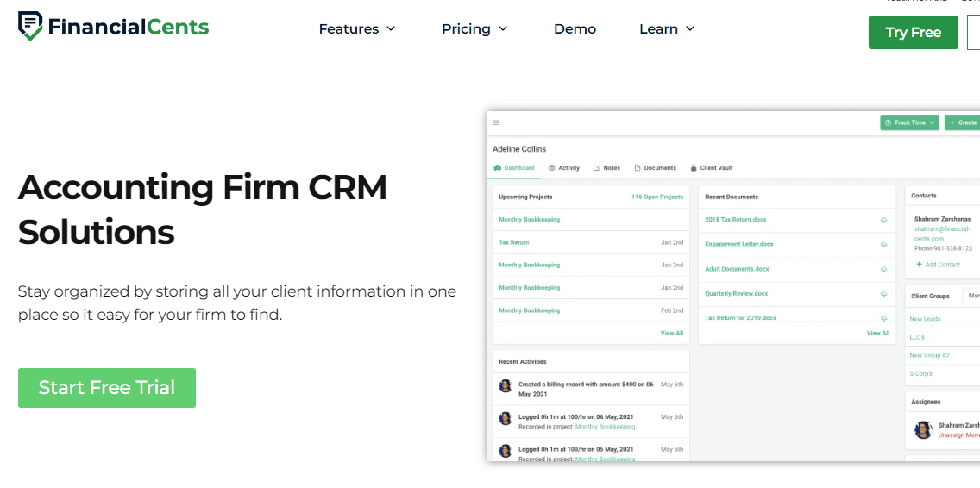Click avatar beside billing record activity

click(x=506, y=385)
